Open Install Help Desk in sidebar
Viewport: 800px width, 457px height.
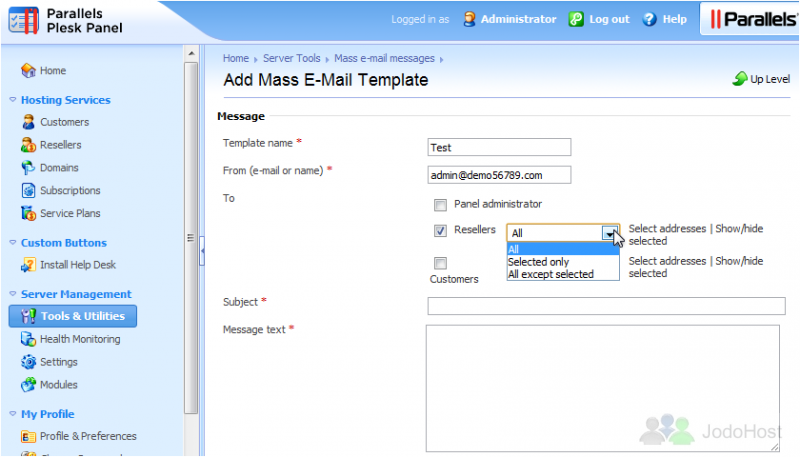click(78, 265)
